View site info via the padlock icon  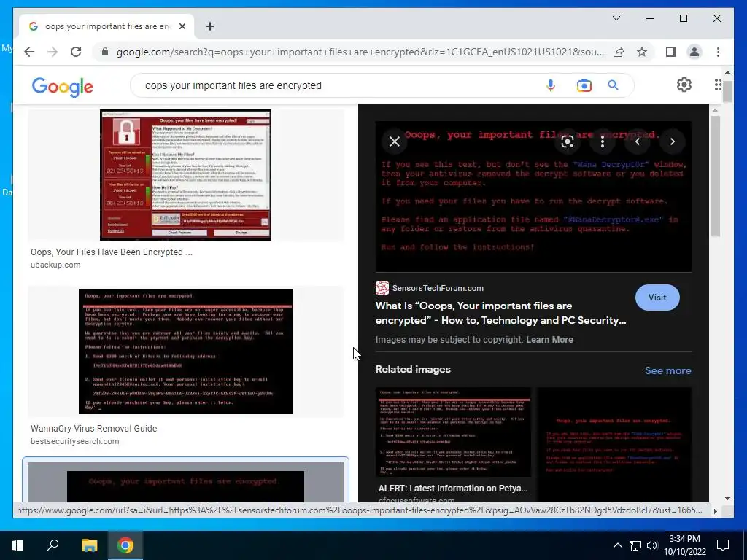105,52
